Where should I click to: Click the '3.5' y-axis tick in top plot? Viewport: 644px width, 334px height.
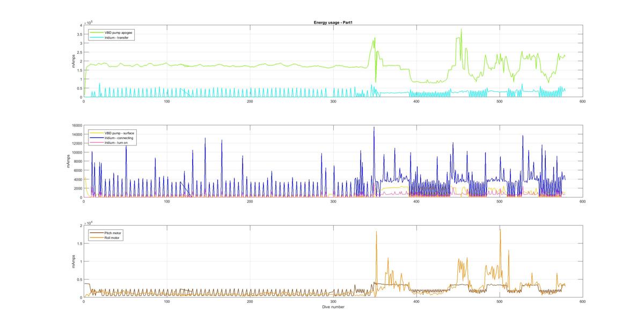click(79, 34)
